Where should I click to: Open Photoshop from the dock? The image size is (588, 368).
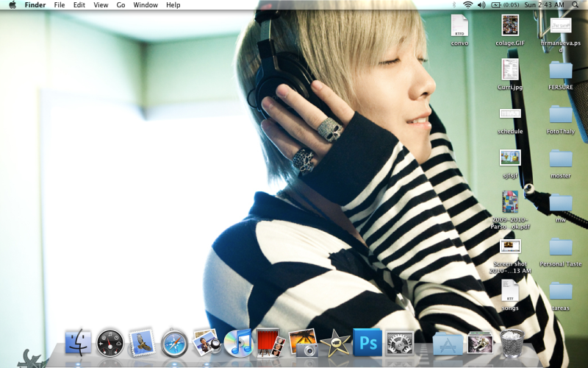coord(367,342)
